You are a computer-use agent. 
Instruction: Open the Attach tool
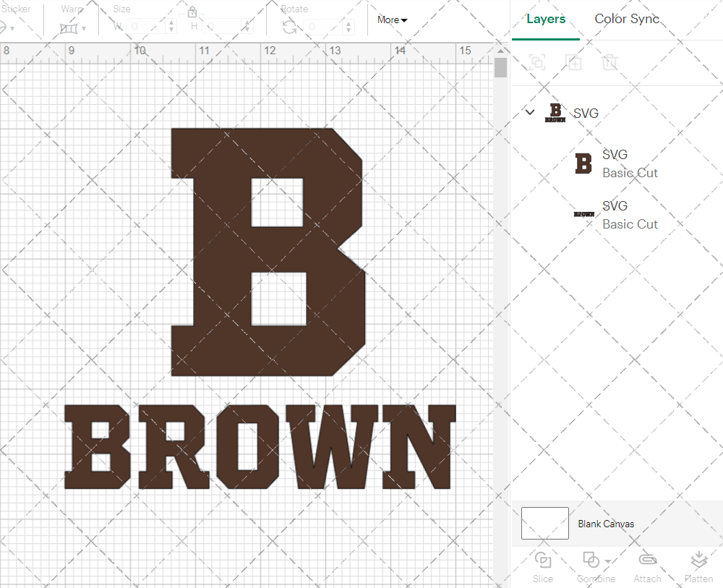(647, 566)
